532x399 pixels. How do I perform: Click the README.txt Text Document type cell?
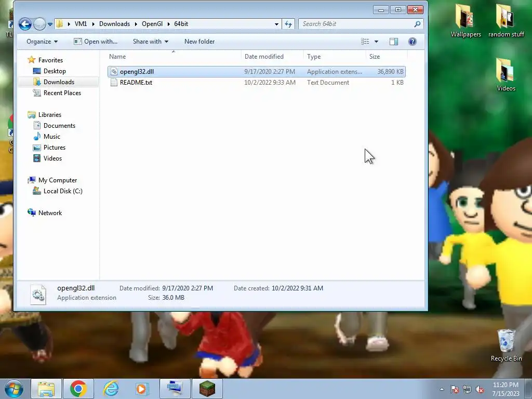[328, 83]
